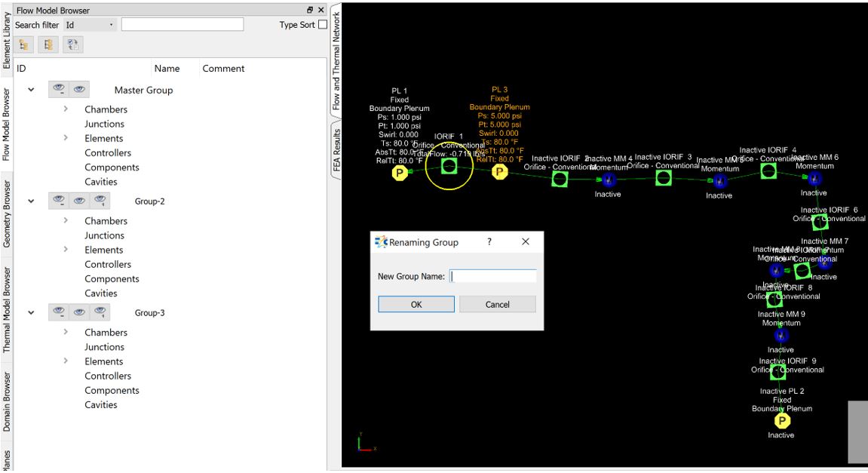Click OK in the Renaming Group dialog
The image size is (868, 473).
point(416,304)
